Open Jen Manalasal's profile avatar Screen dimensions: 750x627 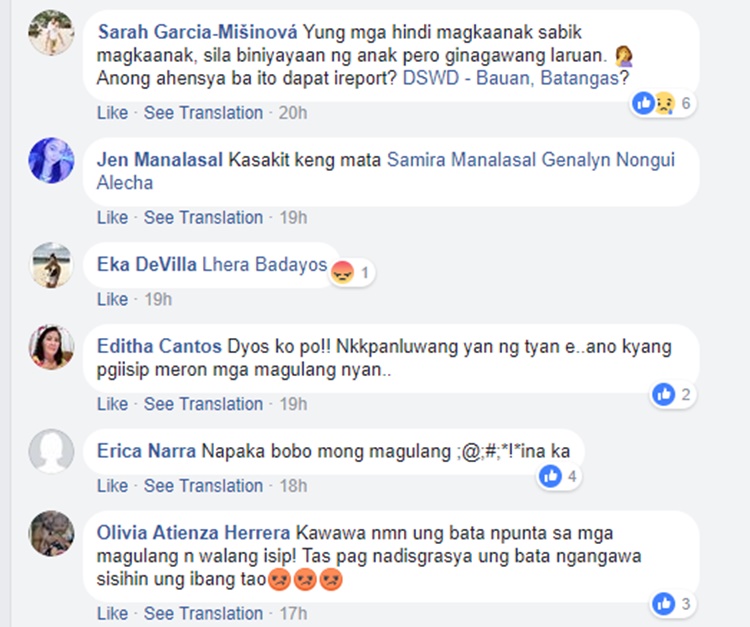pyautogui.click(x=51, y=160)
